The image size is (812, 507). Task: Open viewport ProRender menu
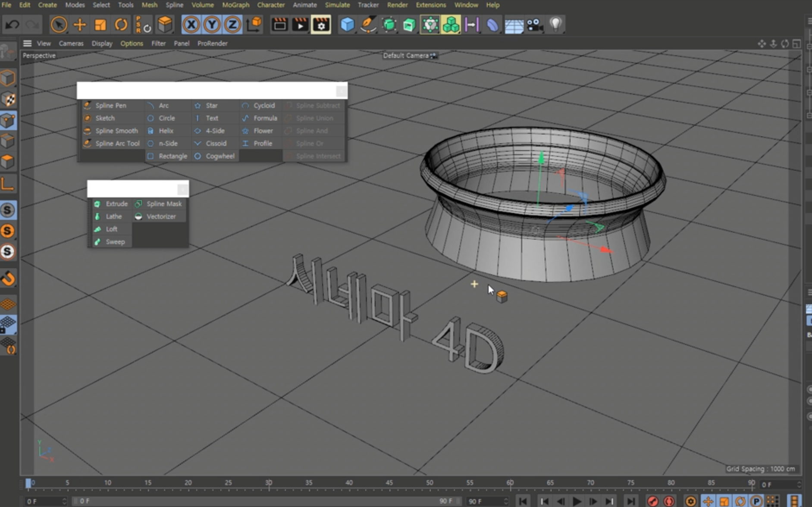click(x=212, y=43)
